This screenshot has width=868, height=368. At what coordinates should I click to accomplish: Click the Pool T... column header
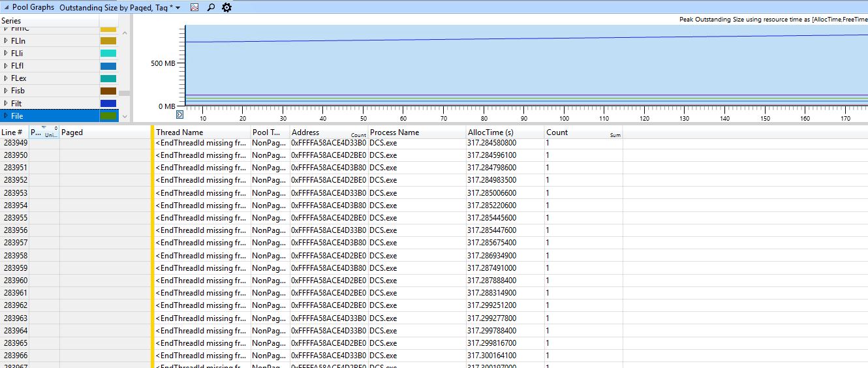click(x=271, y=132)
